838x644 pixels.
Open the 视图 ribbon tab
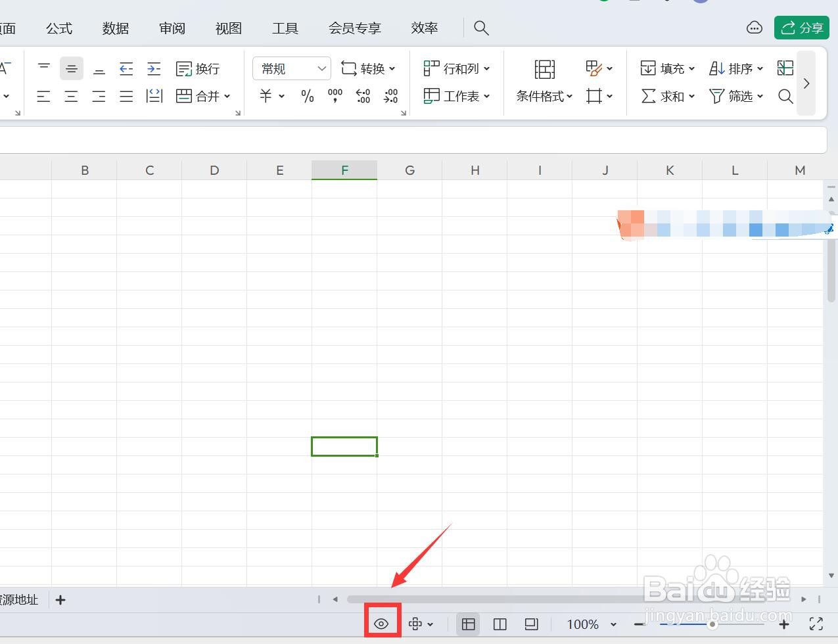point(228,28)
